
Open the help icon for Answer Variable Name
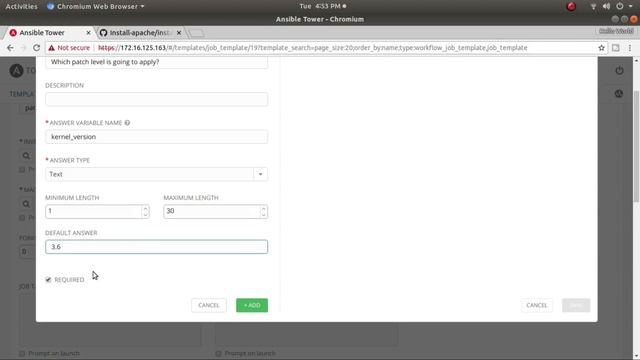coord(127,123)
